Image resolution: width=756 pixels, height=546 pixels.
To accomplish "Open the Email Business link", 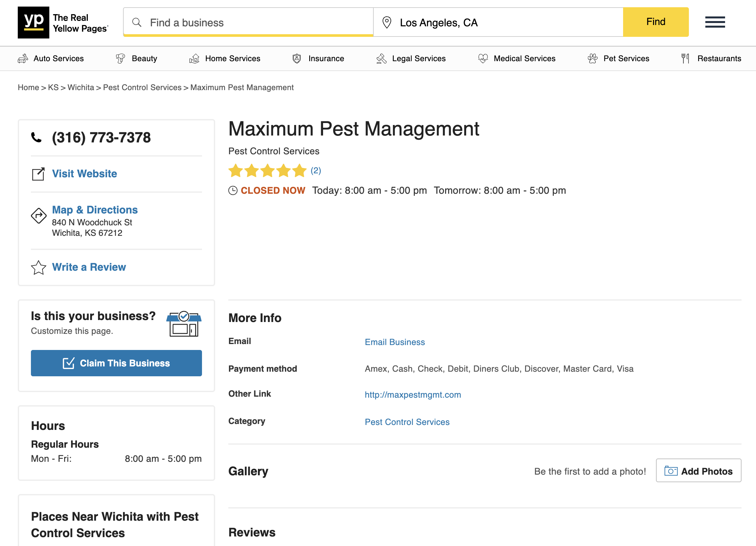I will click(395, 342).
